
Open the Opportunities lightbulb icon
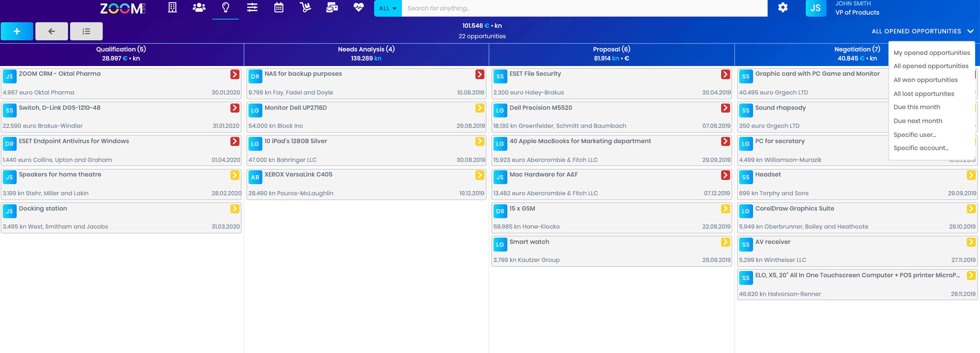coord(225,8)
